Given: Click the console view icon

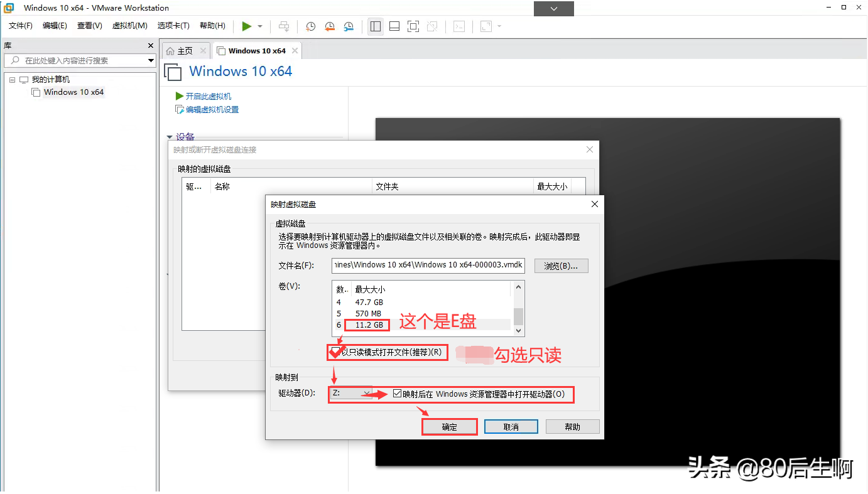Looking at the screenshot, I should pos(460,26).
